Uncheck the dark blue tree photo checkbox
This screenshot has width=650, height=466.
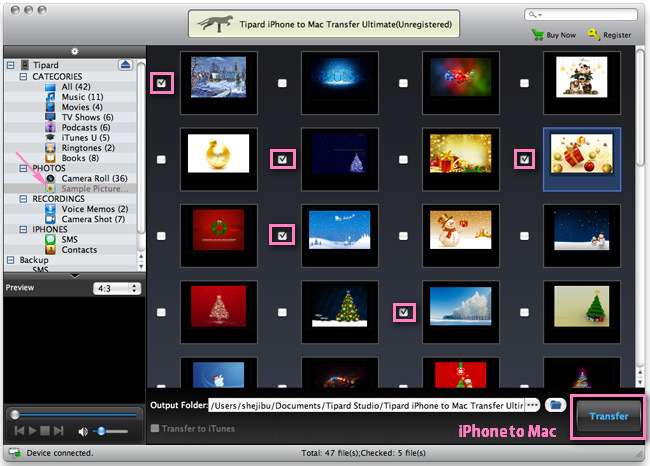pyautogui.click(x=283, y=159)
